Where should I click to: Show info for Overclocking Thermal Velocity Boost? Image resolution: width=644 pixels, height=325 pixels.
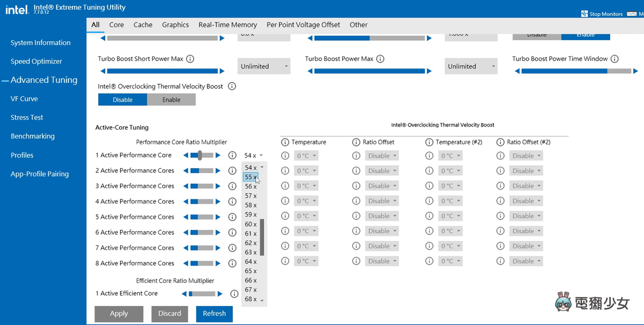click(x=232, y=86)
